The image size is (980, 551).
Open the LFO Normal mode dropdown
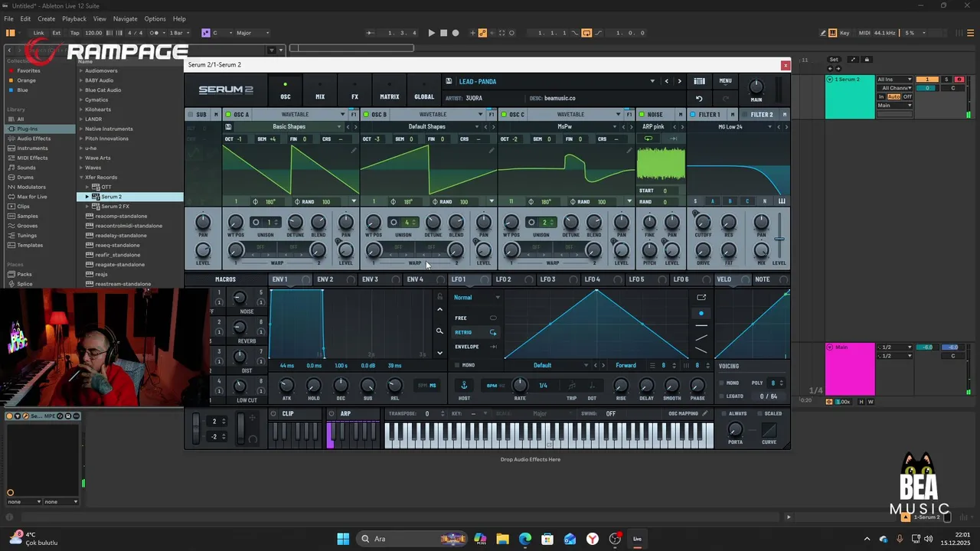pyautogui.click(x=476, y=297)
